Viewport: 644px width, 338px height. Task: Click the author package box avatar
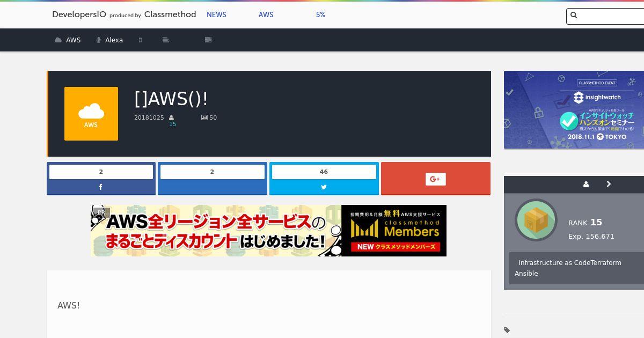536,220
